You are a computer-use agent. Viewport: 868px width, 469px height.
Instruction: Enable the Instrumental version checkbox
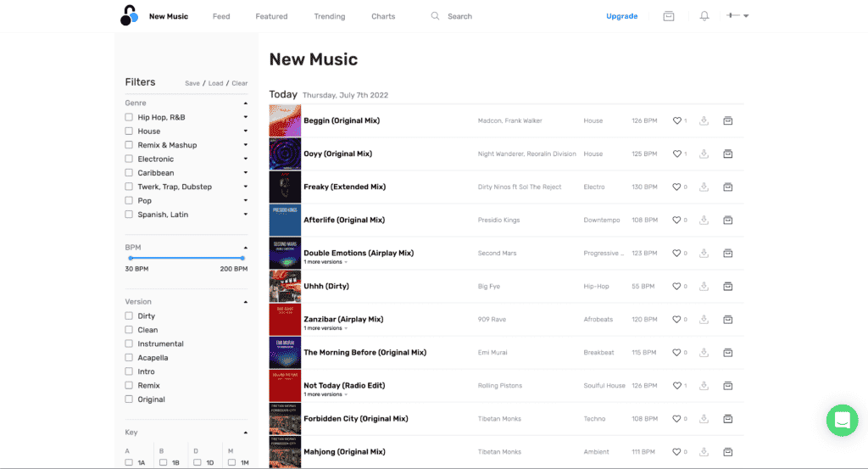point(129,343)
